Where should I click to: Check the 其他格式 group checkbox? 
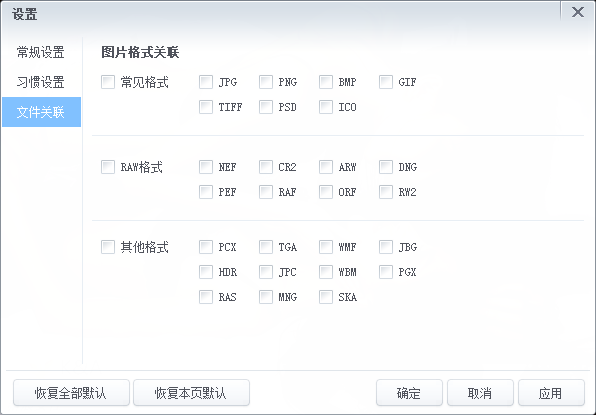pyautogui.click(x=108, y=247)
